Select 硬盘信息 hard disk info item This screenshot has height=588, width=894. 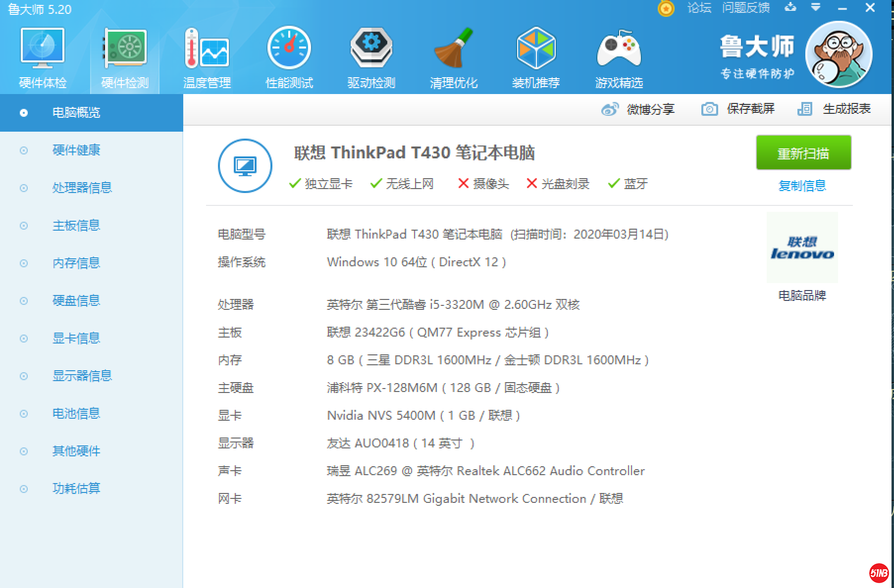76,300
